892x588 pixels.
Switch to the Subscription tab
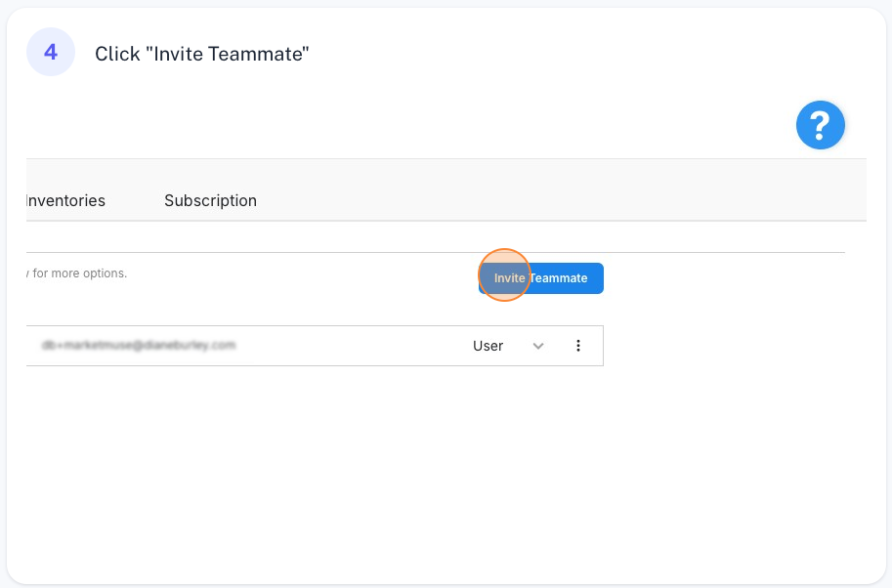point(210,201)
